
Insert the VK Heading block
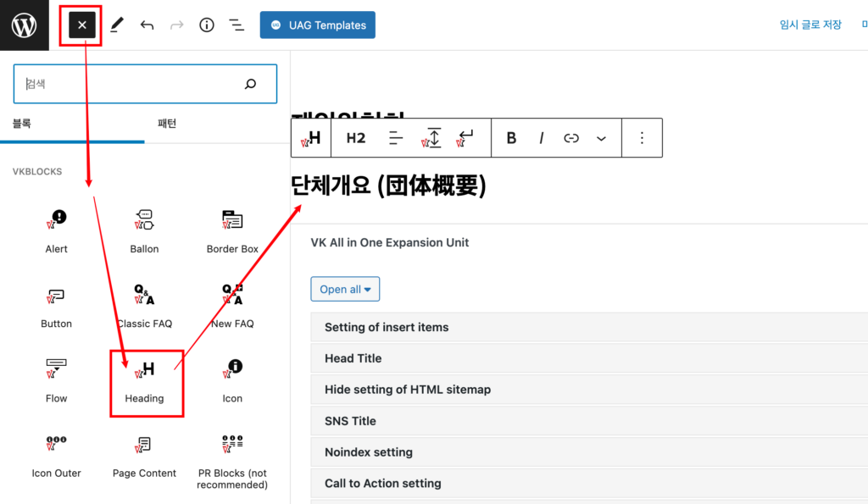coord(146,379)
